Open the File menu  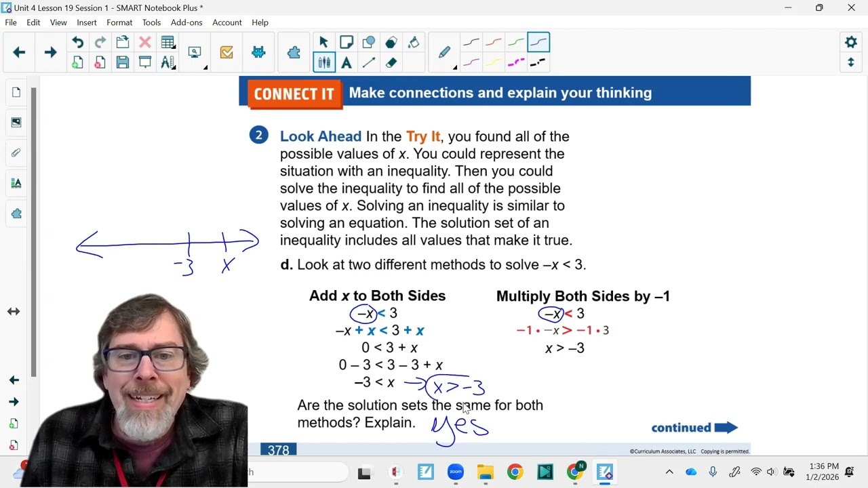coord(11,22)
